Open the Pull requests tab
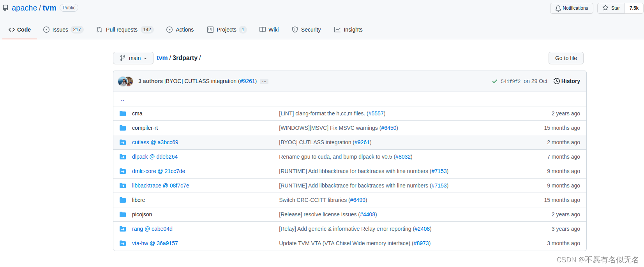The image size is (644, 267). [125, 30]
